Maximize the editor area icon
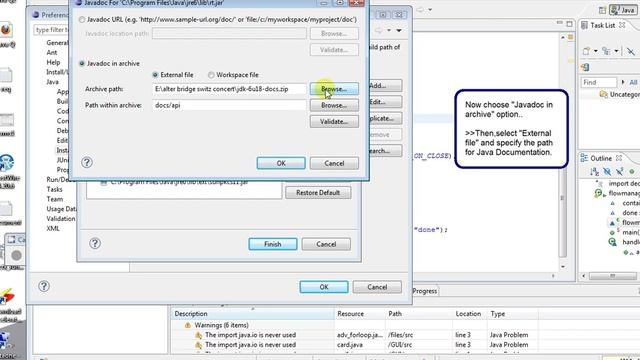Image resolution: width=640 pixels, height=360 pixels. [x=569, y=24]
